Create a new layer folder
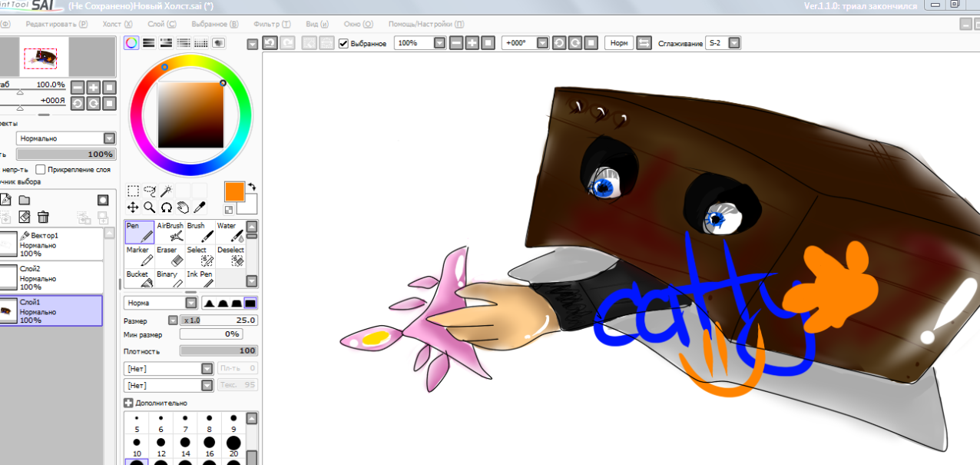Image resolution: width=980 pixels, height=465 pixels. tap(24, 200)
